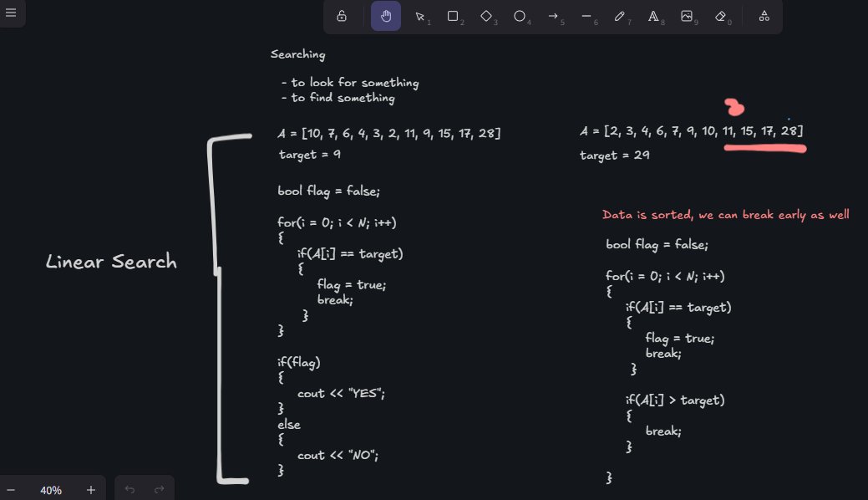This screenshot has height=500, width=868.
Task: Click the red underline stroke under the sorted array
Action: click(x=765, y=148)
